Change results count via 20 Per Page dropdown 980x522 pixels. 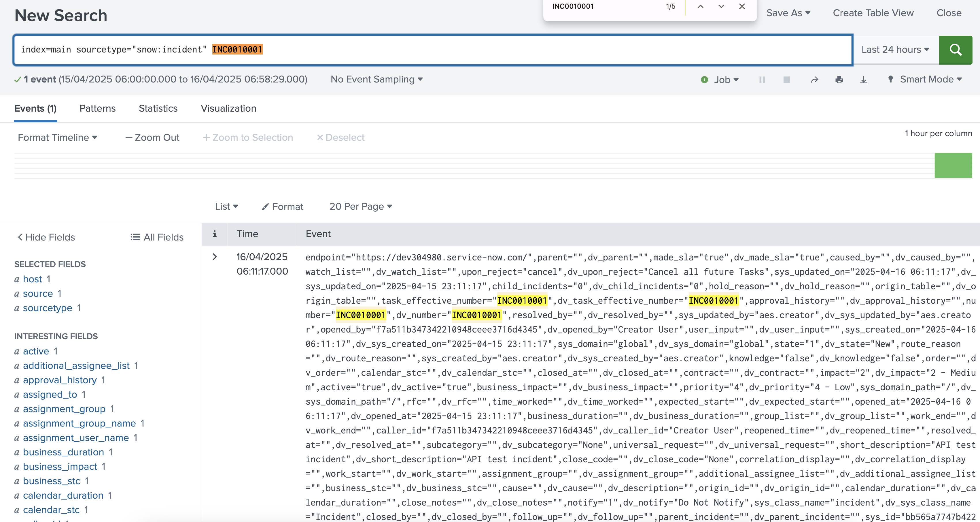[360, 206]
